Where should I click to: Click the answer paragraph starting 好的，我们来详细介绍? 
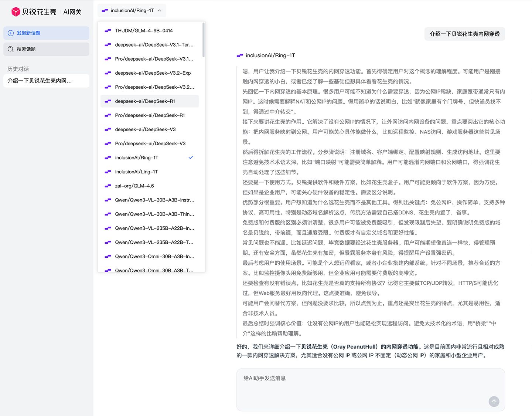(371, 351)
